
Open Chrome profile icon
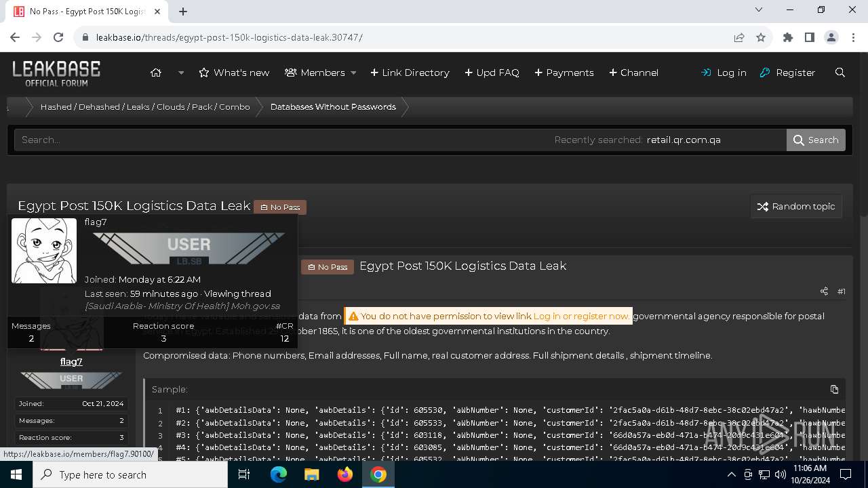(831, 37)
